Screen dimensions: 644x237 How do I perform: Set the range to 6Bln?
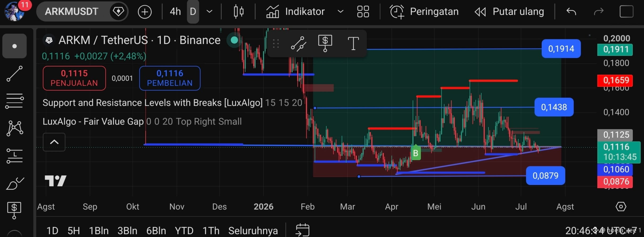[156, 231]
